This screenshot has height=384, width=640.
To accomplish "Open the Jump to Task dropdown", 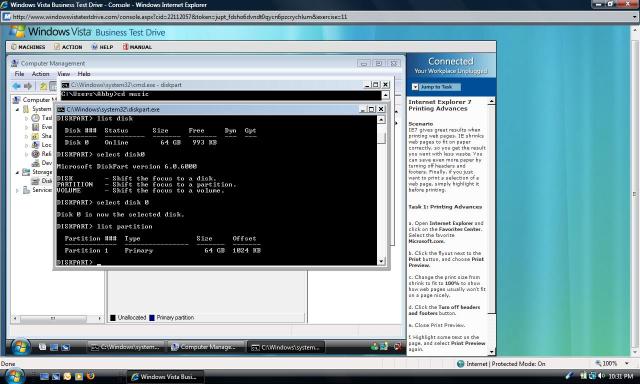I will tap(415, 87).
